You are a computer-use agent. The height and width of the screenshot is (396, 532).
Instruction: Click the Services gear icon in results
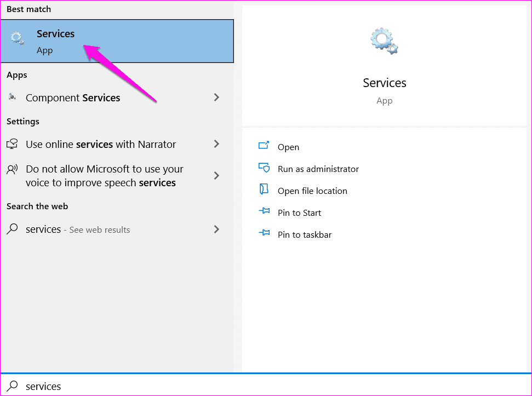(18, 38)
